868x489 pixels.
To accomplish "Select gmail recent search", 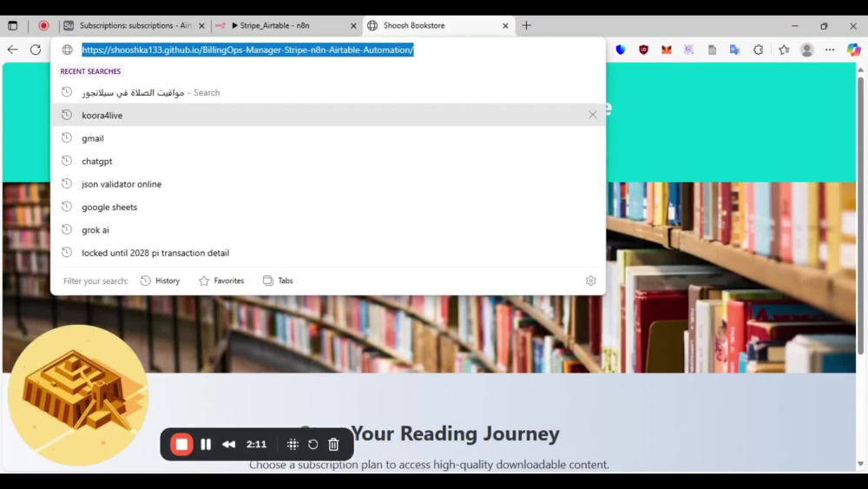I will coord(328,138).
